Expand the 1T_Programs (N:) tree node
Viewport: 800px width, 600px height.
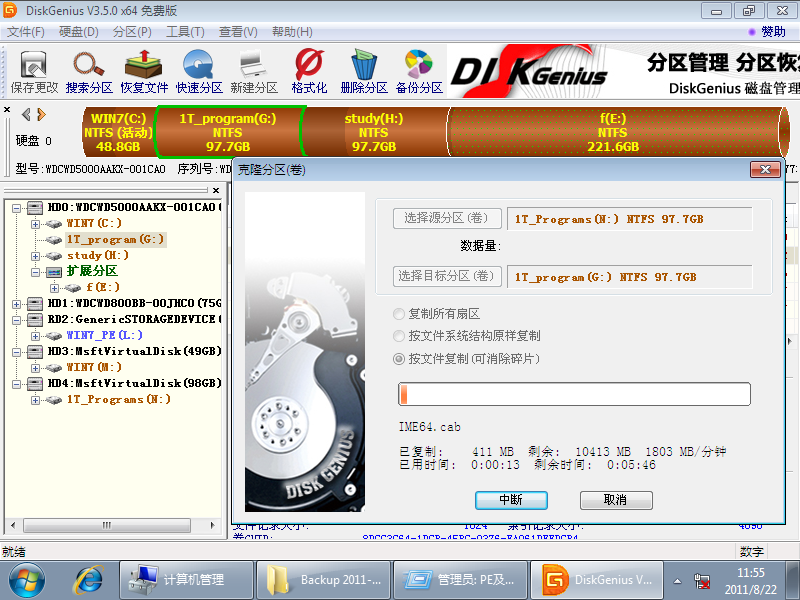point(35,400)
